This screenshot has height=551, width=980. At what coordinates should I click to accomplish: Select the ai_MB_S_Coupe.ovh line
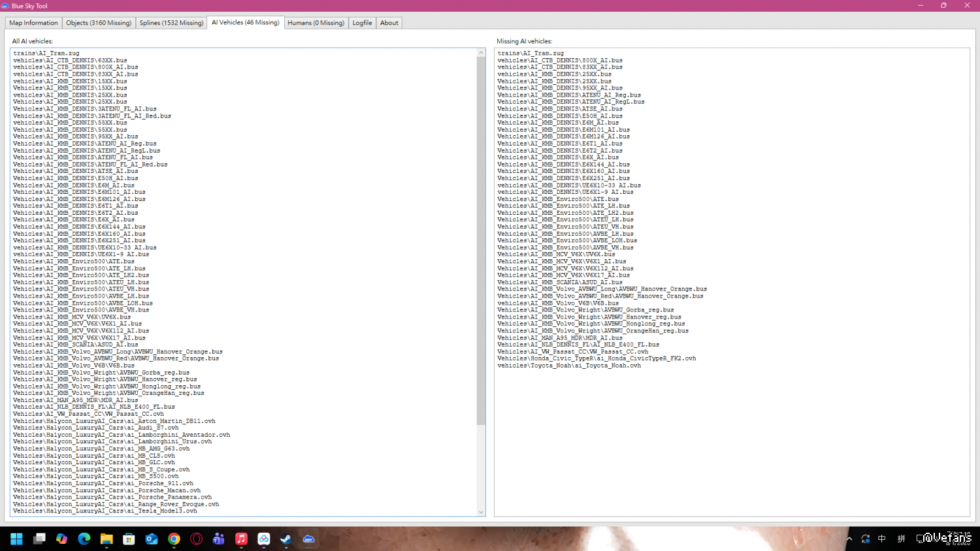tap(101, 469)
